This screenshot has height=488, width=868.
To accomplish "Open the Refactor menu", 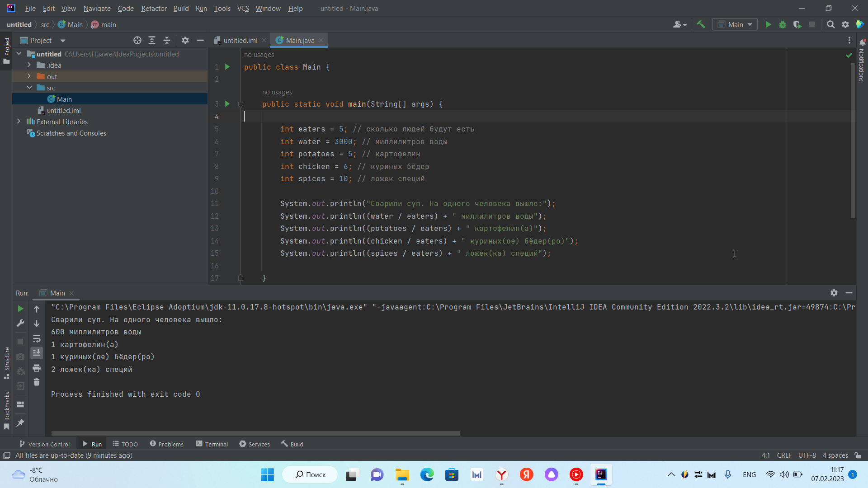I will tap(154, 8).
